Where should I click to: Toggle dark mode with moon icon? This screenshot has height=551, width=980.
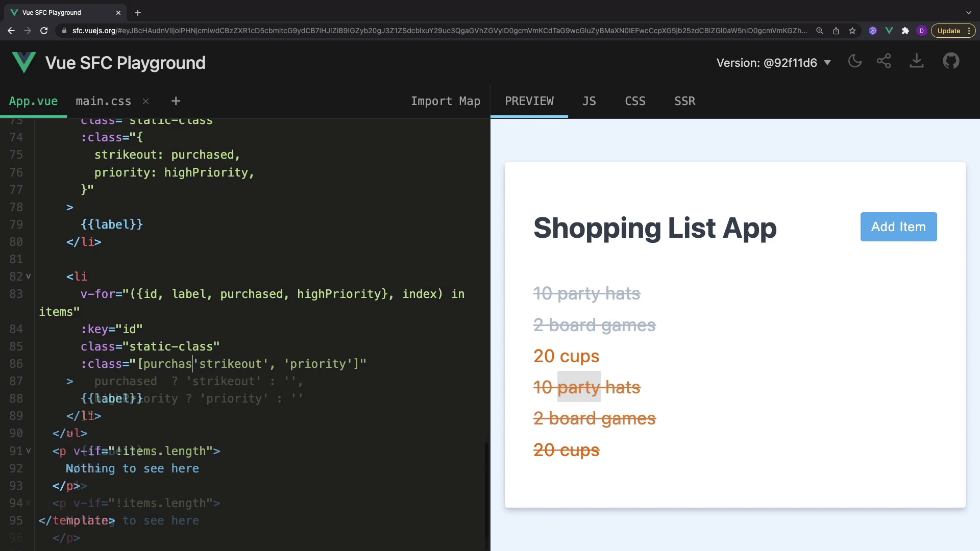(854, 62)
